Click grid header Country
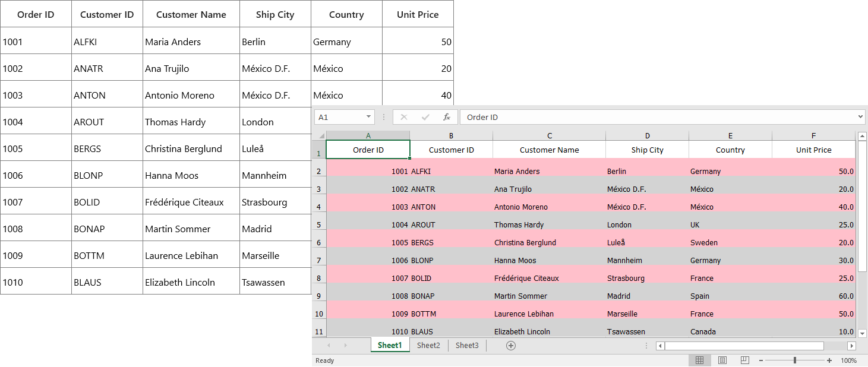 (x=346, y=14)
